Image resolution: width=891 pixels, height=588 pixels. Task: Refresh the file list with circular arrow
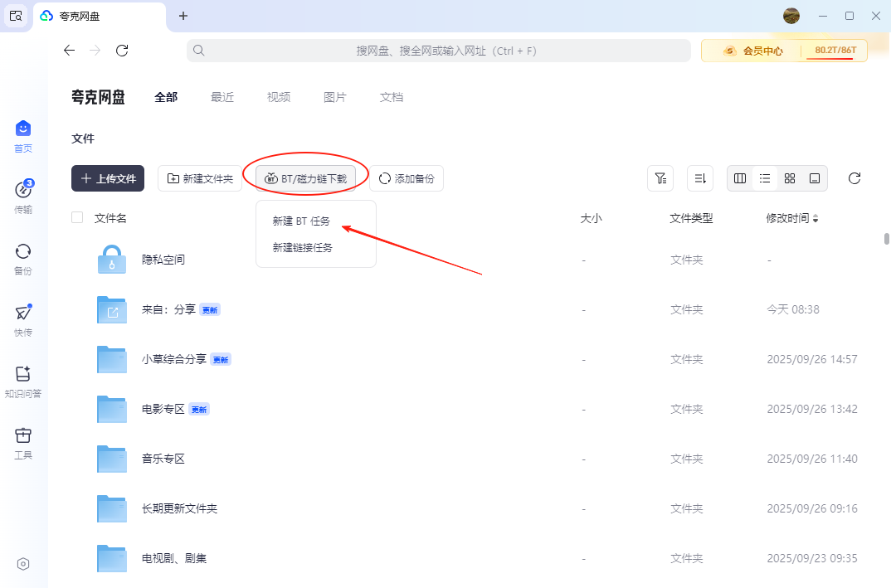(x=854, y=178)
